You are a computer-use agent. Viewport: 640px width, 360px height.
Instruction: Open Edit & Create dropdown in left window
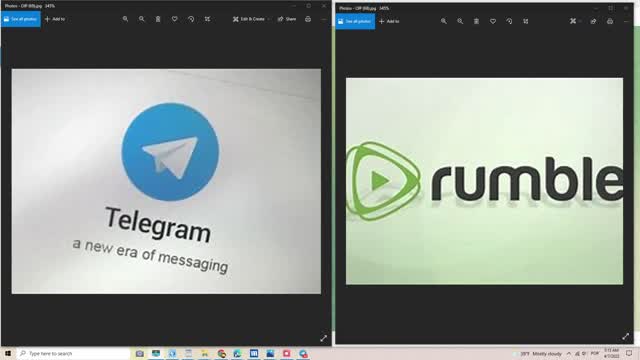pos(251,19)
